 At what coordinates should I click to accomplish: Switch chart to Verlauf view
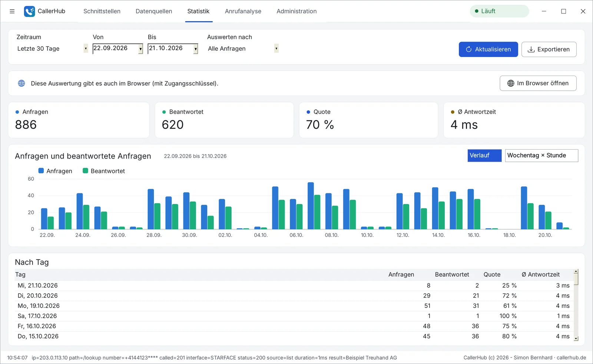click(x=484, y=156)
